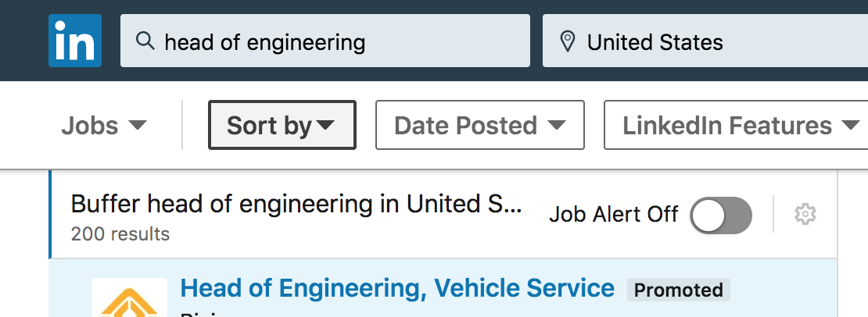868x317 pixels.
Task: Click the Job Alert Off label
Action: tap(613, 214)
